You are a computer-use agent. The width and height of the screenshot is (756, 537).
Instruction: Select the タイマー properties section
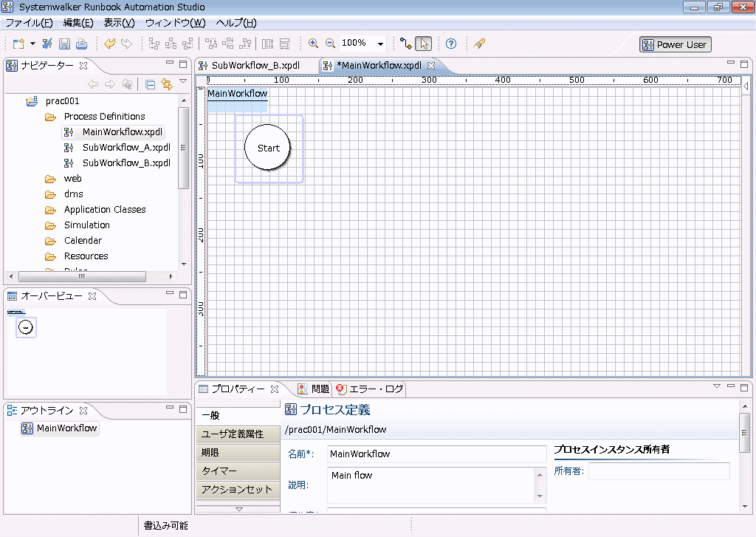(238, 471)
